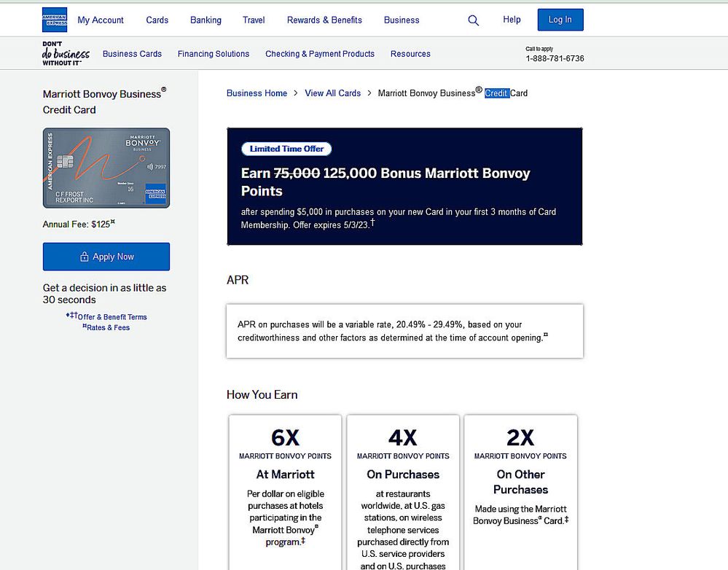This screenshot has height=570, width=728.
Task: Open Checking & Payment Products submenu
Action: 320,54
